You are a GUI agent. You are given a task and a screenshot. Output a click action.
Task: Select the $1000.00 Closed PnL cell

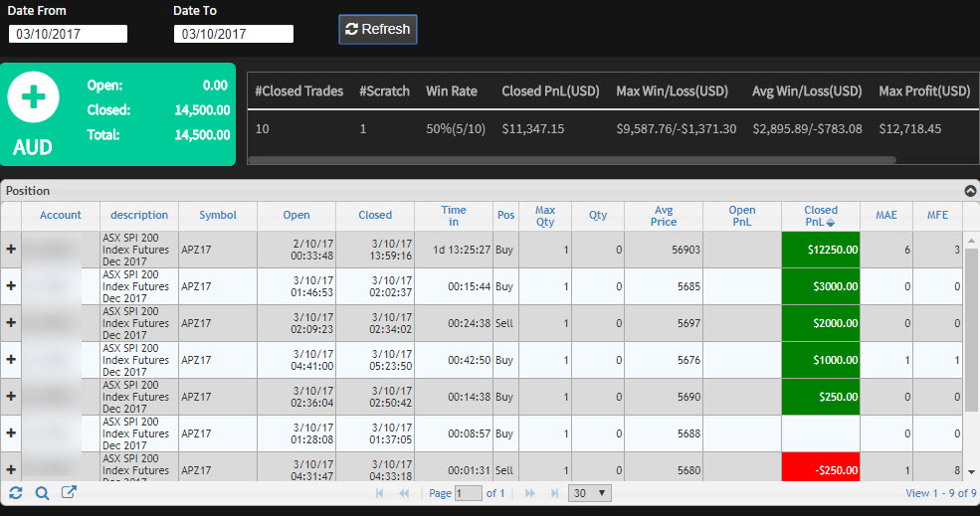[821, 360]
